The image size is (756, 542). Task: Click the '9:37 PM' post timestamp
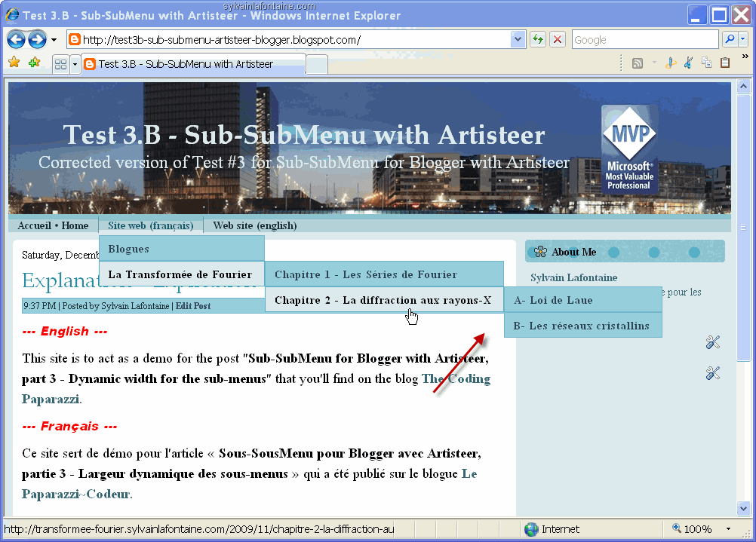pyautogui.click(x=39, y=306)
